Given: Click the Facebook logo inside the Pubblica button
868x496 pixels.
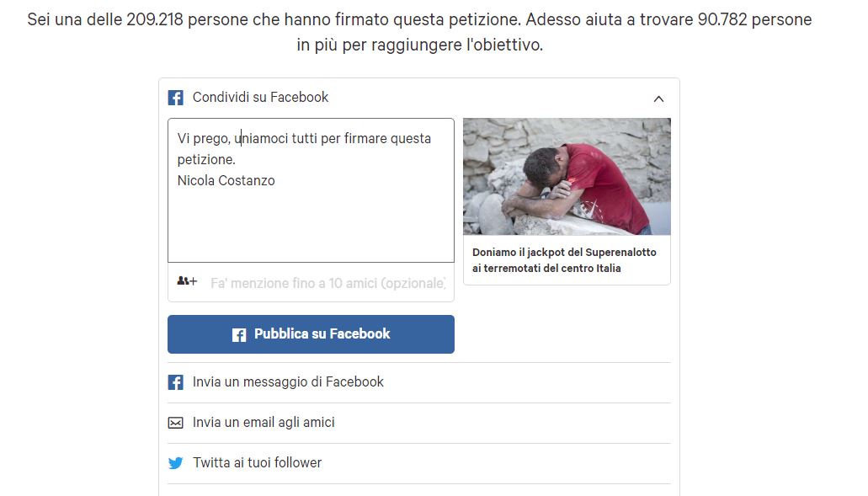Looking at the screenshot, I should [x=239, y=335].
